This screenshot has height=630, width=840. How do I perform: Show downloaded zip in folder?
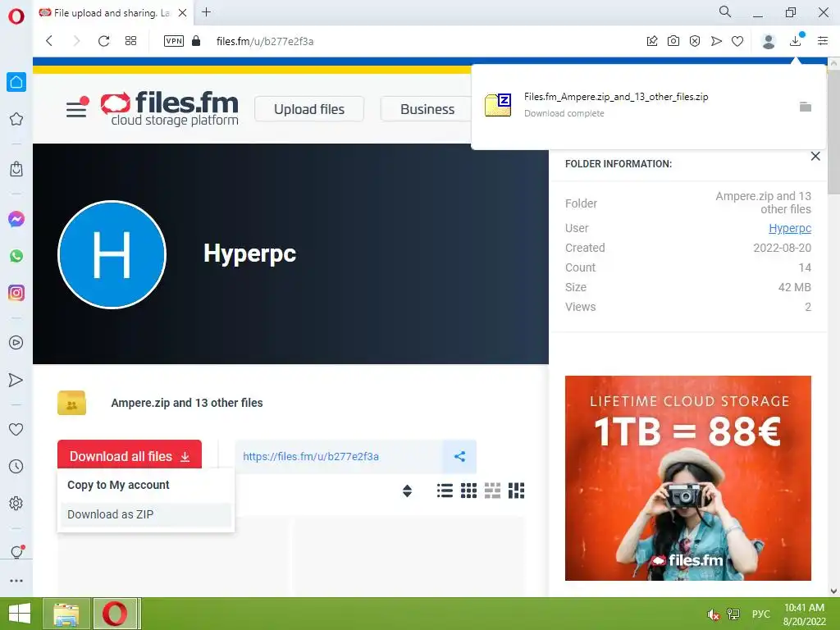pos(806,107)
